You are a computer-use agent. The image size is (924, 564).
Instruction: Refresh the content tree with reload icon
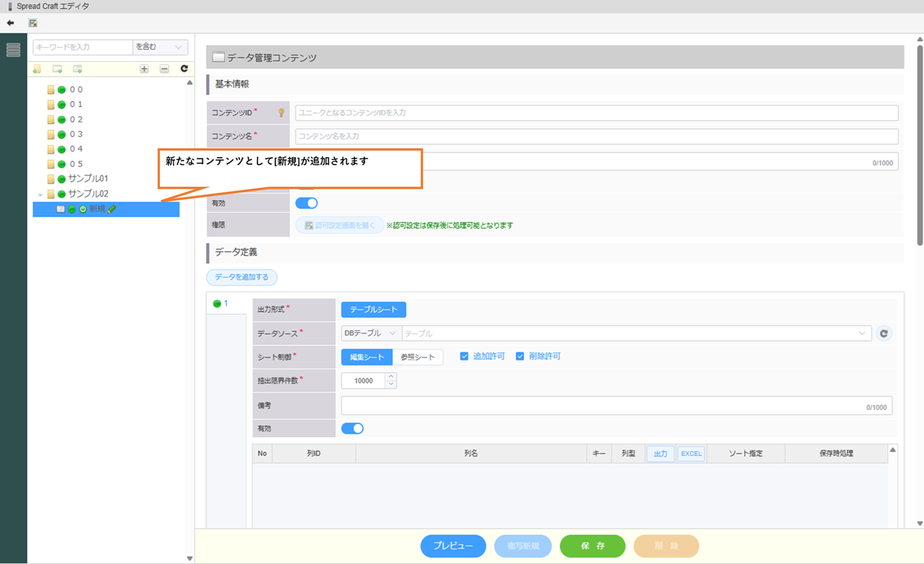coord(184,69)
